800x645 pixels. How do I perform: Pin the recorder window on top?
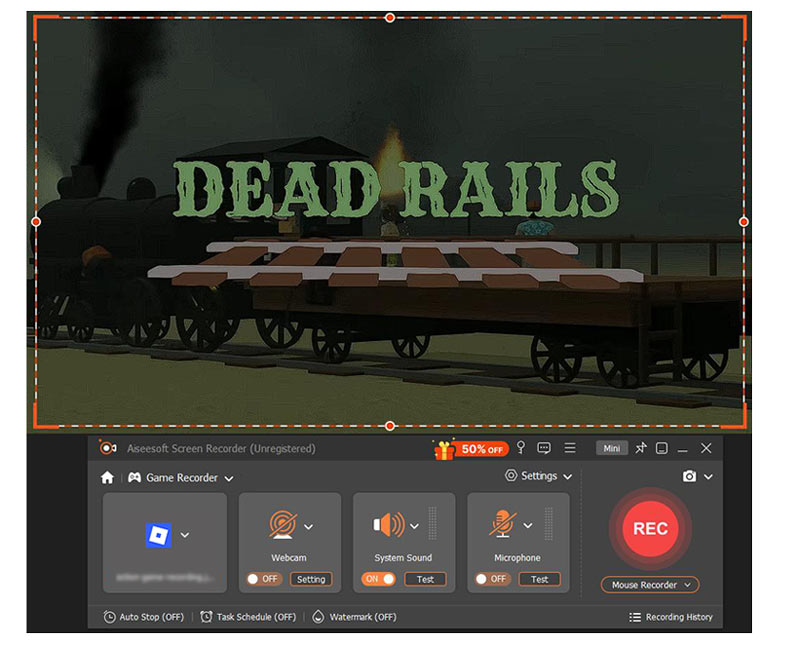click(641, 448)
